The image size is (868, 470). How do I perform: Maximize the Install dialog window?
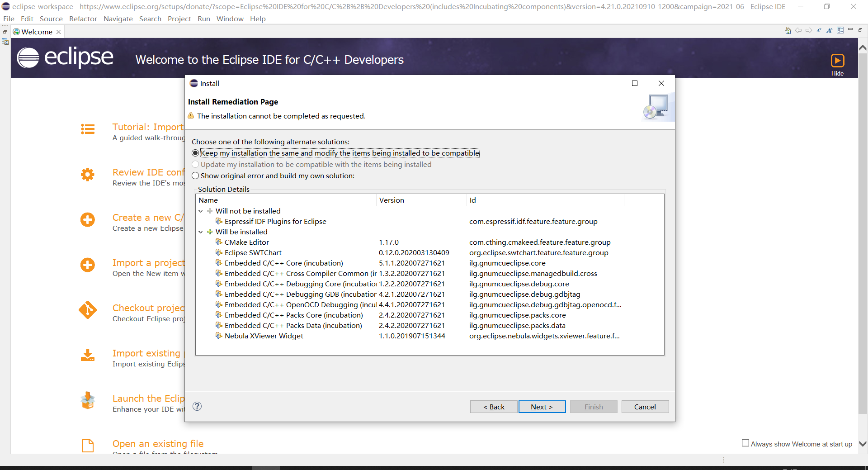point(635,83)
